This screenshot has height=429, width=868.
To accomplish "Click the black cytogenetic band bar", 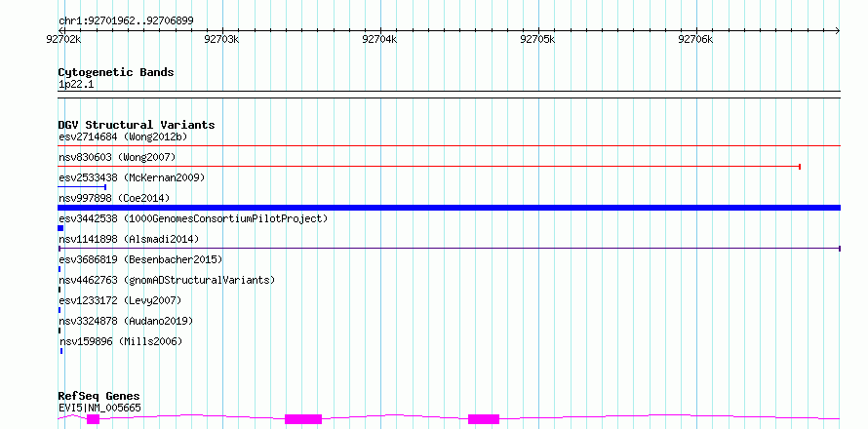I will [x=449, y=95].
